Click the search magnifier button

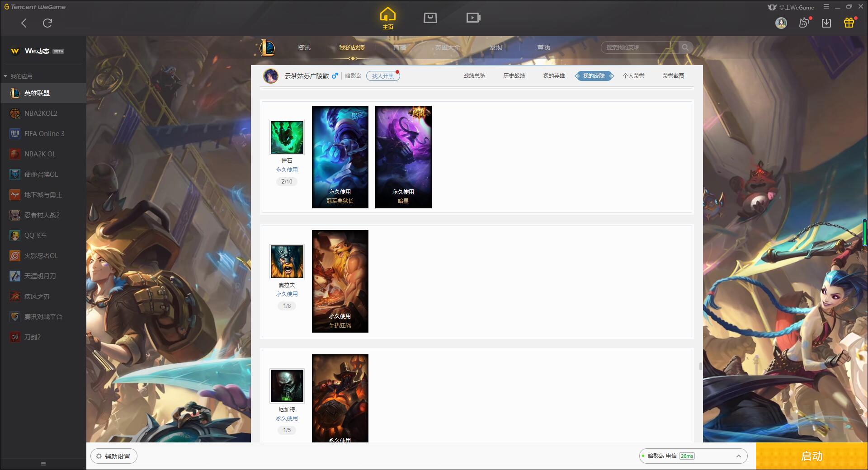pyautogui.click(x=685, y=47)
